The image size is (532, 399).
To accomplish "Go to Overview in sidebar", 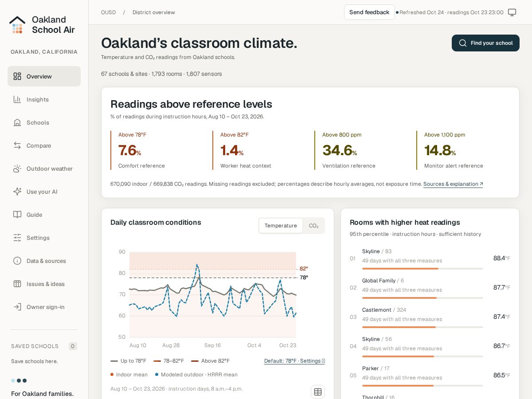I will point(44,76).
